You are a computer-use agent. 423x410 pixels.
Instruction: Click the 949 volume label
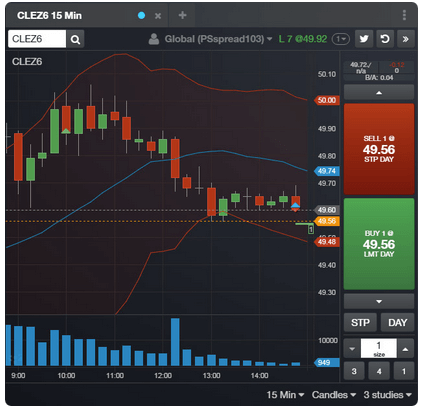tap(327, 362)
